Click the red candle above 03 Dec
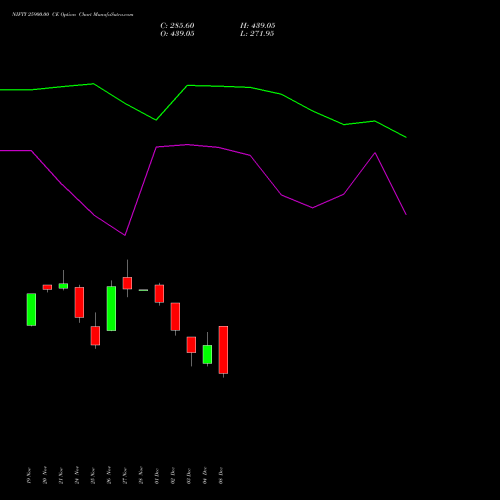500x500 pixels. (x=191, y=345)
